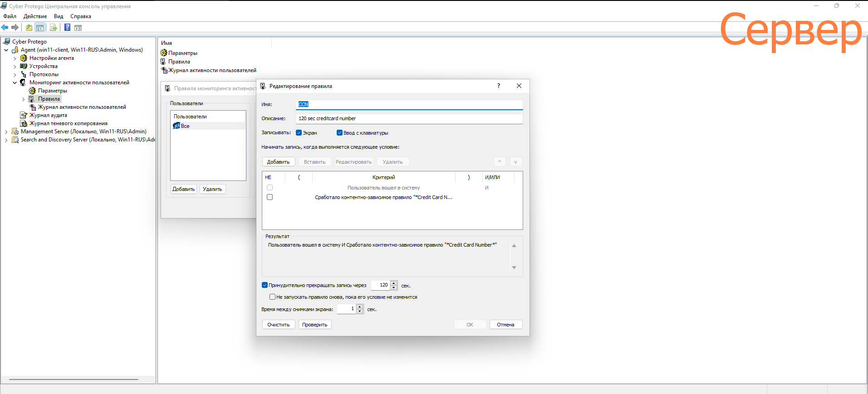This screenshot has height=394, width=868.
Task: Click the Параметры gear icon in tree
Action: (32, 91)
